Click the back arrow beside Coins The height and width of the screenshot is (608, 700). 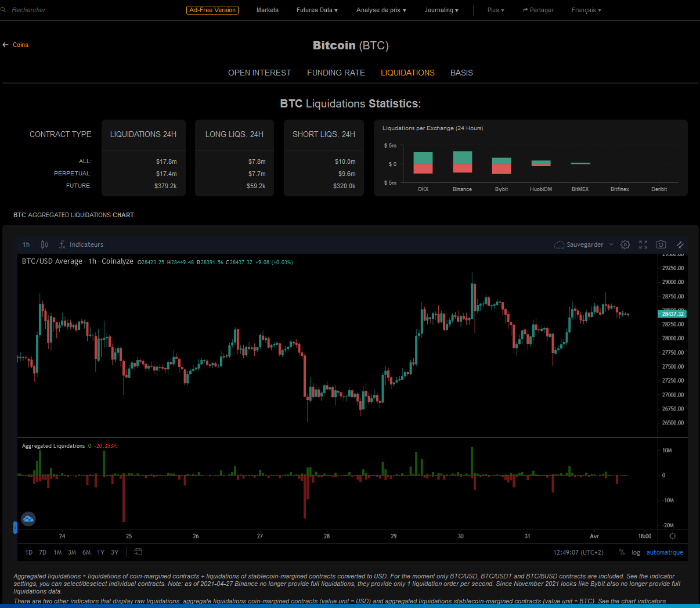click(6, 45)
